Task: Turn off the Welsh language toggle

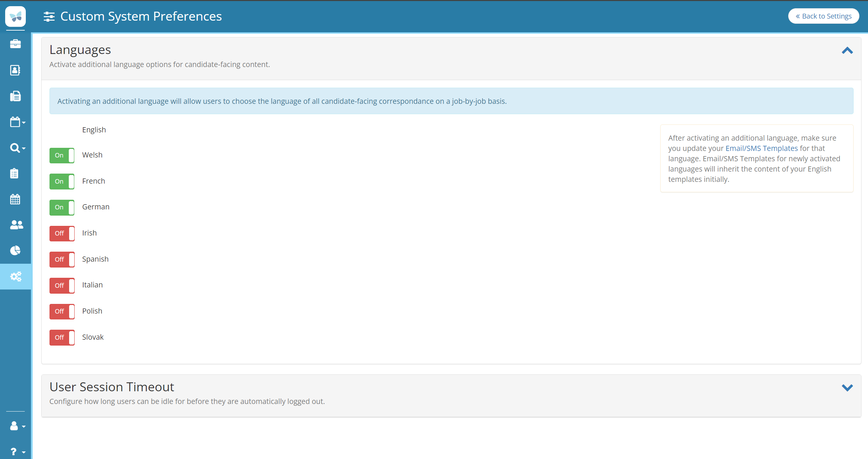Action: tap(62, 155)
